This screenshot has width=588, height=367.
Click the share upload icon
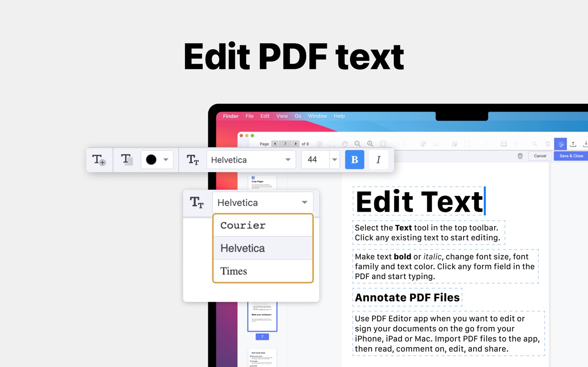pyautogui.click(x=573, y=144)
